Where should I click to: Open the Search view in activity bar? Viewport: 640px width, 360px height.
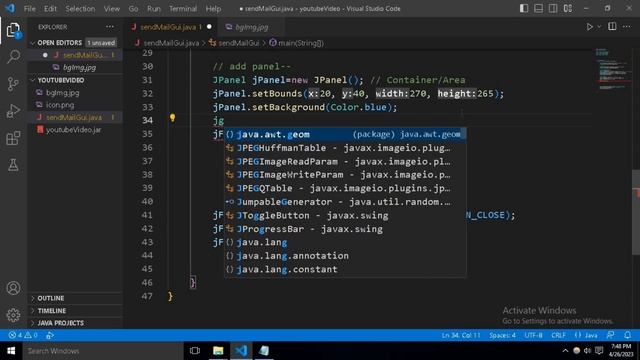click(x=13, y=57)
